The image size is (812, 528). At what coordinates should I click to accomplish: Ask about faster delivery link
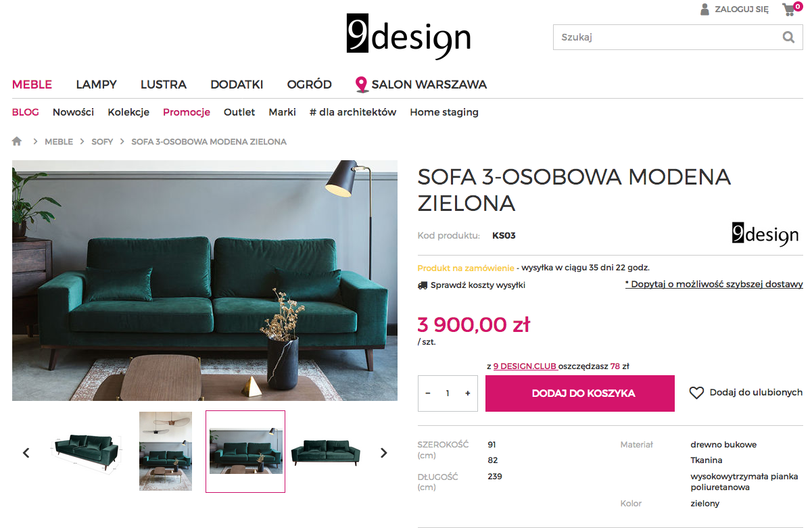pyautogui.click(x=714, y=285)
